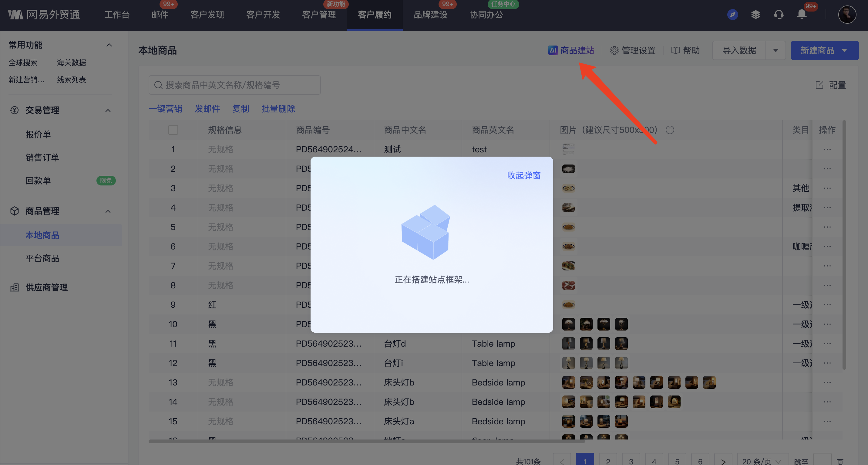The height and width of the screenshot is (465, 868).
Task: Click the AI 商品建站 icon
Action: pos(553,51)
